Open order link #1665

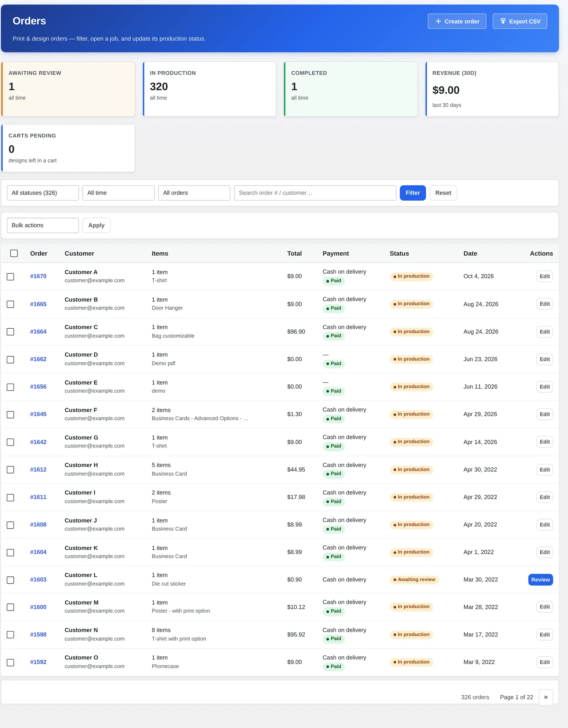38,304
